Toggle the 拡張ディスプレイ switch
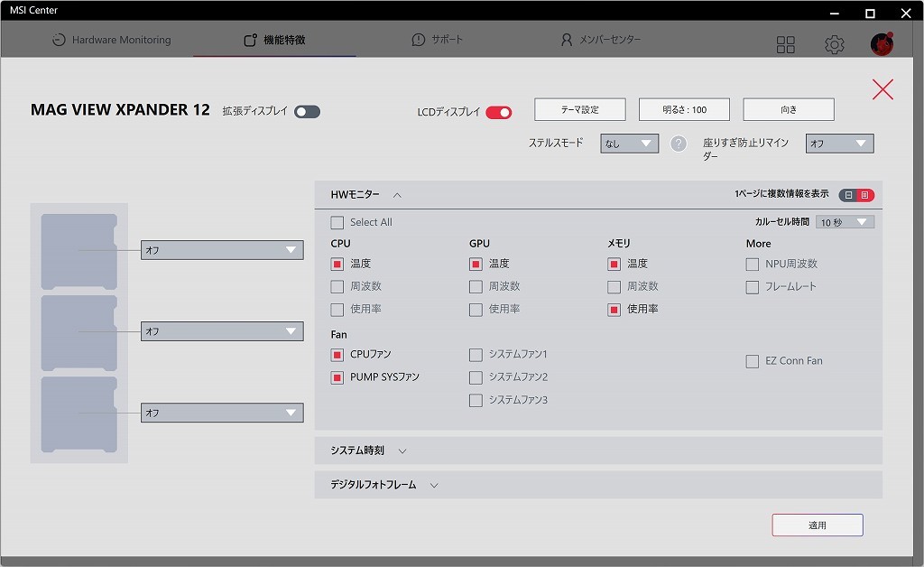Screen dimensions: 924x567 [x=307, y=111]
